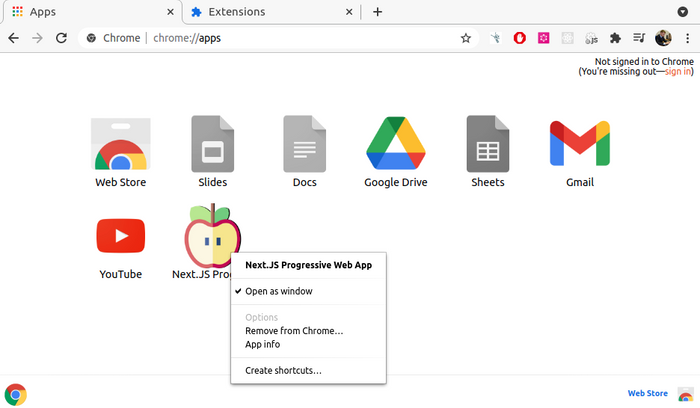Open the media controls playlist icon
This screenshot has width=700, height=408.
(x=639, y=38)
